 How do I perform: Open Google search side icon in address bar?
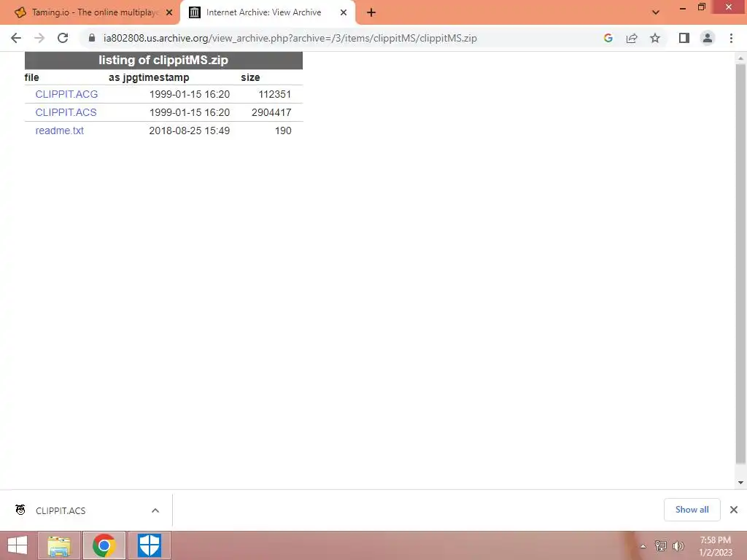(608, 38)
